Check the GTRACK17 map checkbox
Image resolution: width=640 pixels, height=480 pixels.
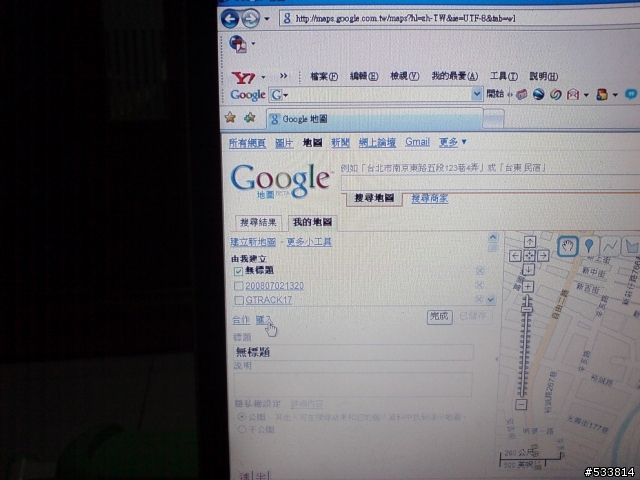pyautogui.click(x=239, y=301)
